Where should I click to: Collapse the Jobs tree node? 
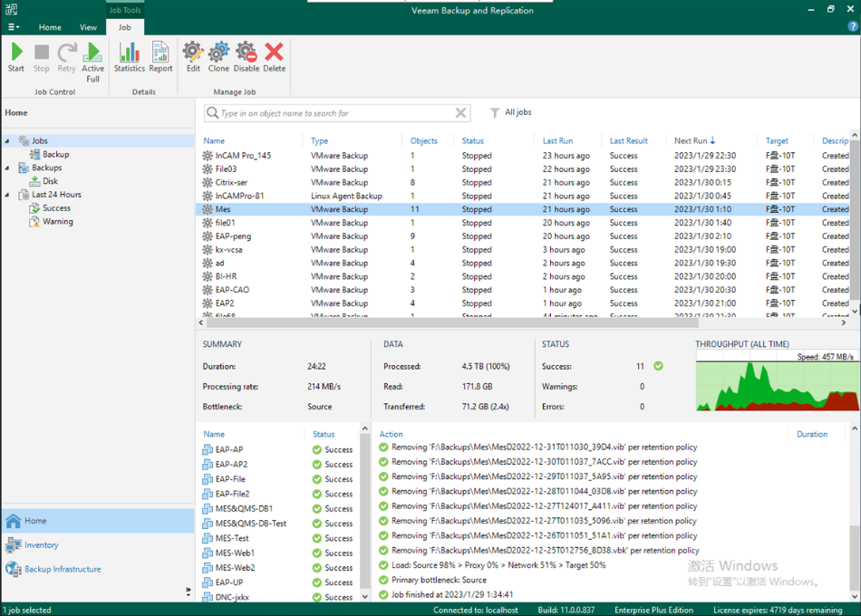(8, 141)
